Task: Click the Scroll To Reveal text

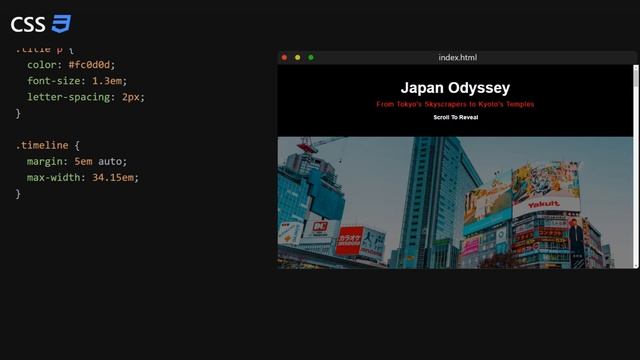Action: (x=456, y=117)
